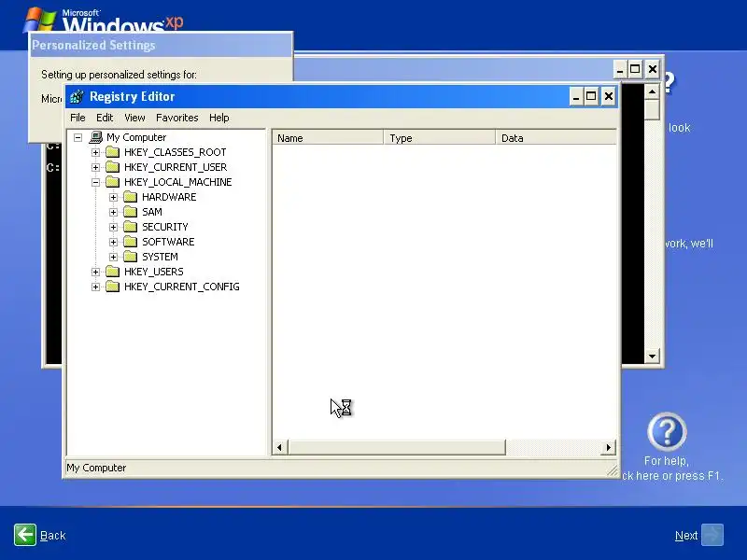Expand the HKEY_CLASSES_ROOT node
Viewport: 747px width, 560px height.
[x=96, y=152]
